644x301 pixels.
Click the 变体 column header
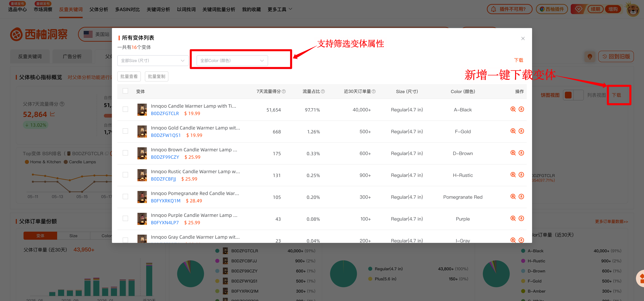pos(140,91)
